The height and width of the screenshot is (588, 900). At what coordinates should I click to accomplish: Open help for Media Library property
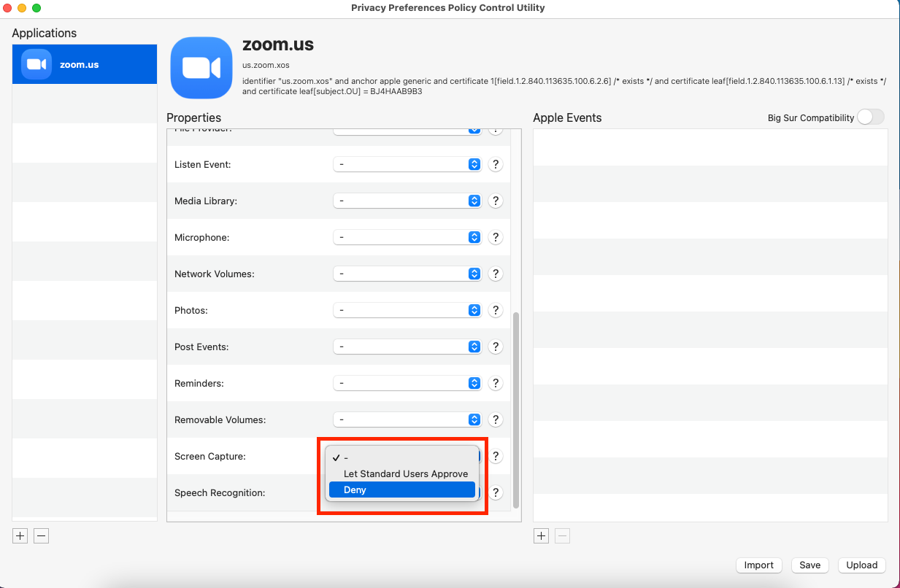click(x=496, y=201)
